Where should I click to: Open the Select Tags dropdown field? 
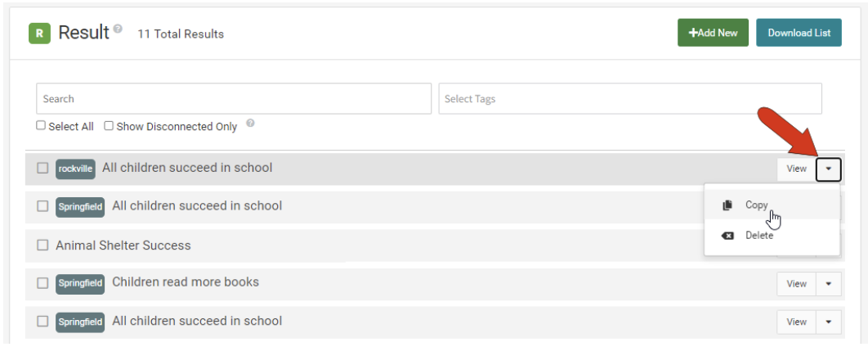pyautogui.click(x=629, y=99)
